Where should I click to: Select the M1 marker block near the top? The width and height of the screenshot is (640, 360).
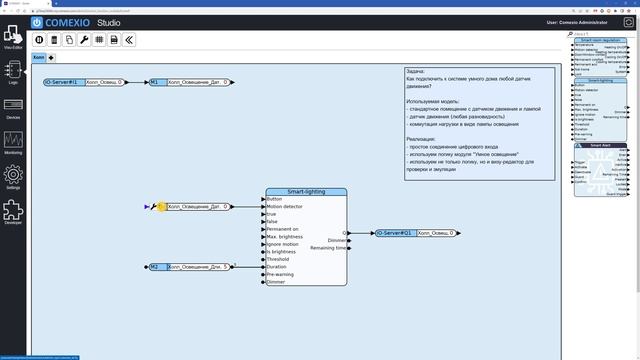191,82
